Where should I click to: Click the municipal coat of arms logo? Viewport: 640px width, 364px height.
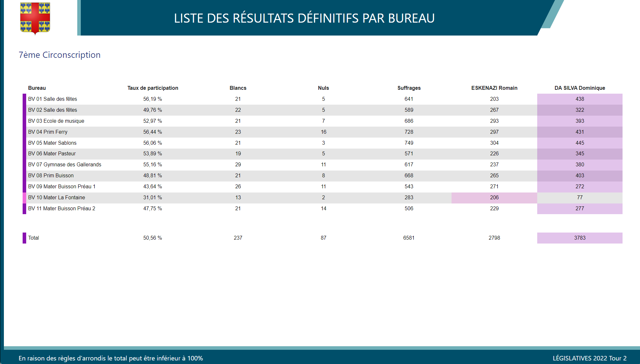pos(35,18)
